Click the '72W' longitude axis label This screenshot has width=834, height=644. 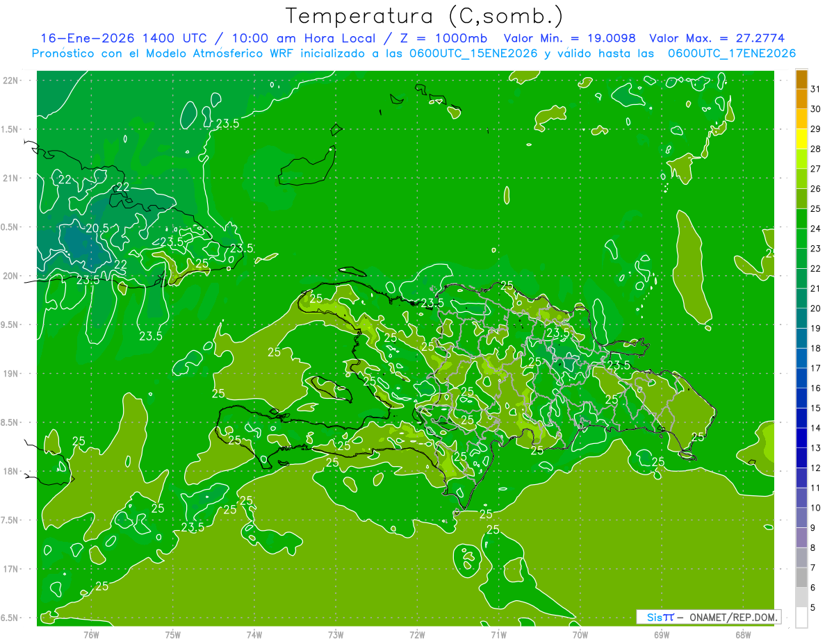tap(417, 634)
